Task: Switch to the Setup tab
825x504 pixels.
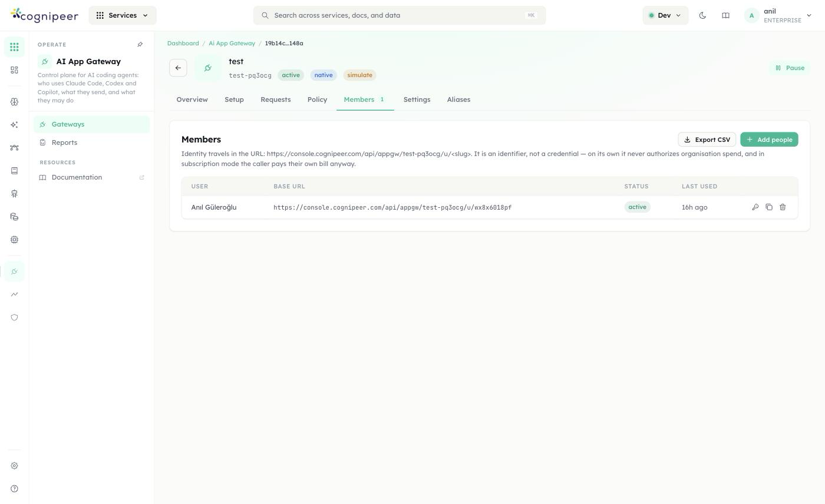Action: (x=234, y=100)
